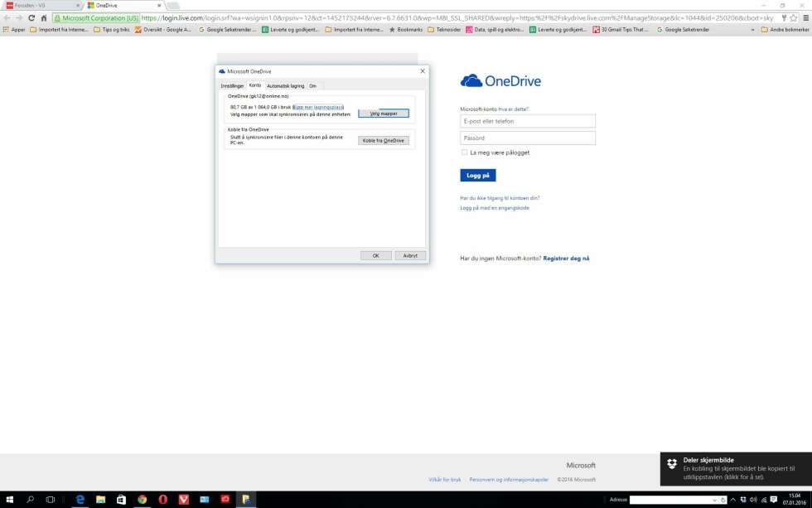Open the Action Center notifications icon
This screenshot has height=508, width=812.
click(x=774, y=500)
